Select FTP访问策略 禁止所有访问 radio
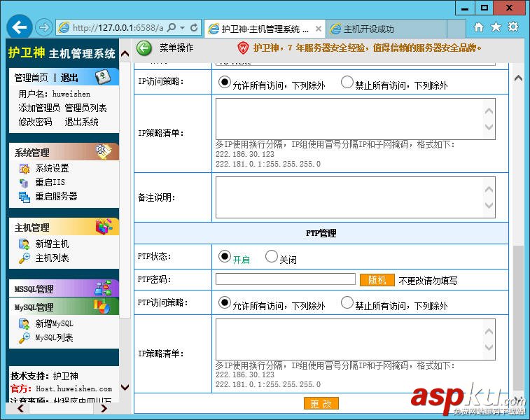Image resolution: width=530 pixels, height=420 pixels. [347, 302]
